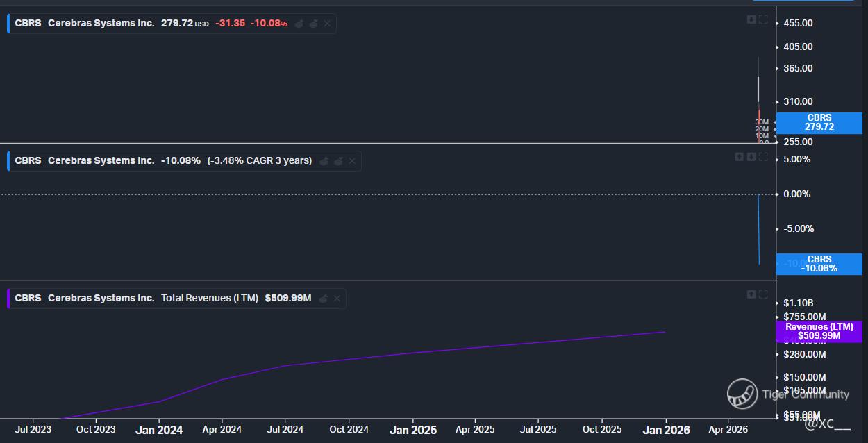
Task: Move the percent change pane up
Action: pos(739,157)
